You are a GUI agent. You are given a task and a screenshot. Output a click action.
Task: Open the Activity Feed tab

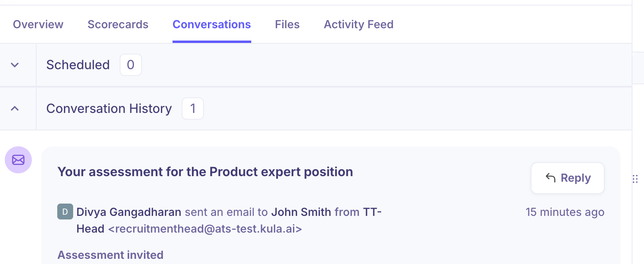[x=359, y=25]
